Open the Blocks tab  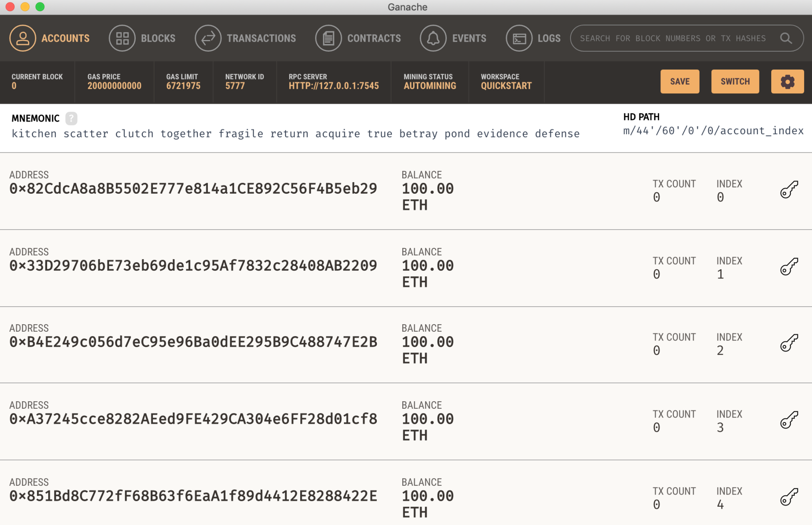click(x=142, y=38)
